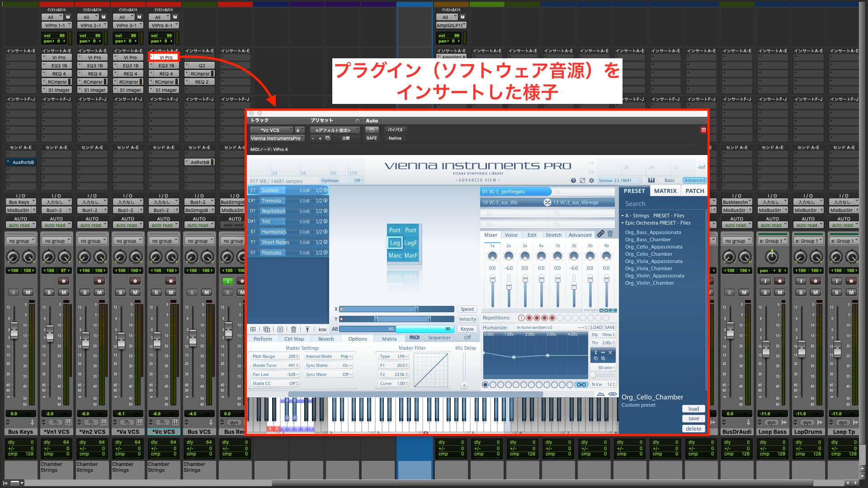This screenshot has height=488, width=868.
Task: Click the link icon beside the Advanced tab
Action: pyautogui.click(x=600, y=234)
